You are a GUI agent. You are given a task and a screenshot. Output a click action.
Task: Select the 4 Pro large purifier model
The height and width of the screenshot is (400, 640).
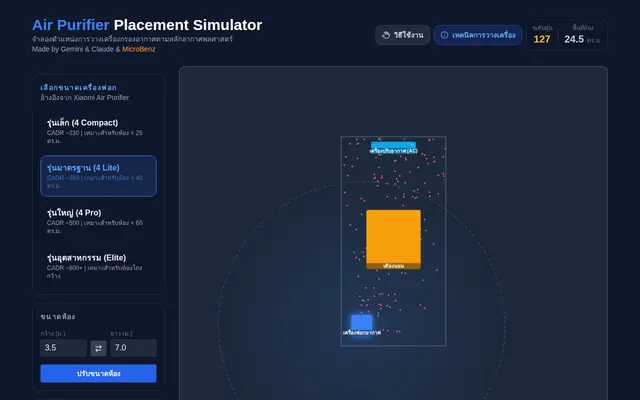click(x=98, y=221)
